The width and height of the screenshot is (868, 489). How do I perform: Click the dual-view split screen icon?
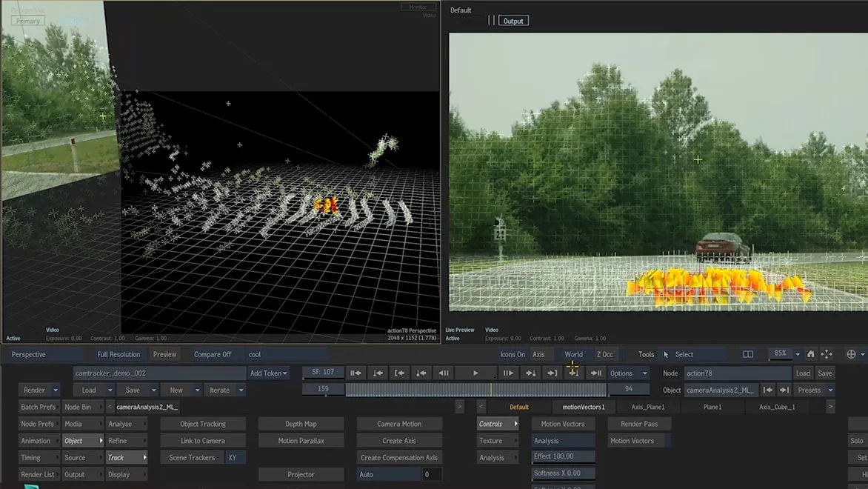[748, 353]
